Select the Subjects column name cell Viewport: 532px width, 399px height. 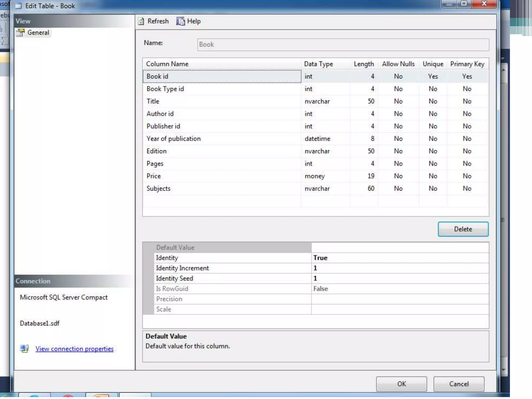tap(222, 189)
